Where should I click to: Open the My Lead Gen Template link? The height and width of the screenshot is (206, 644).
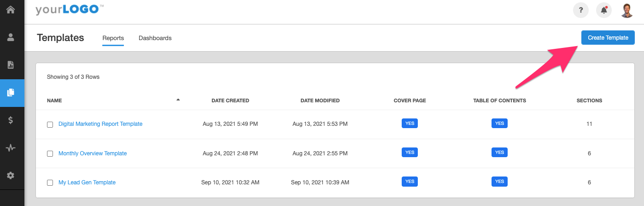tap(87, 182)
